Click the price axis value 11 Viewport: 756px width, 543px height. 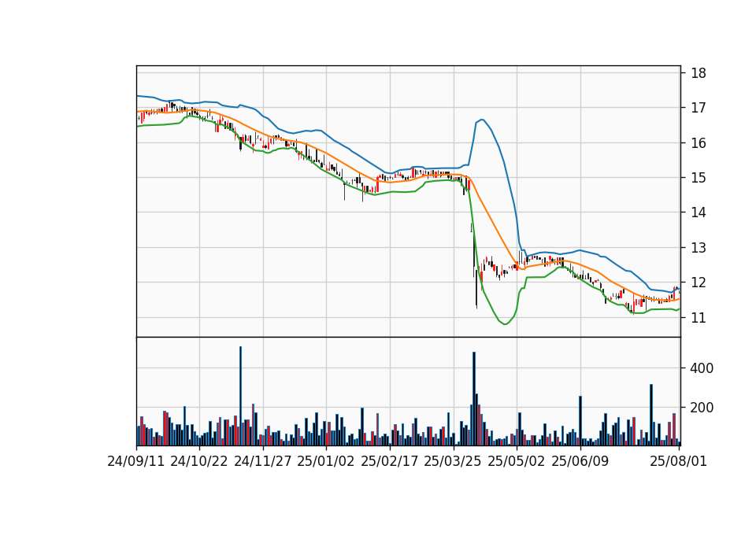699,317
